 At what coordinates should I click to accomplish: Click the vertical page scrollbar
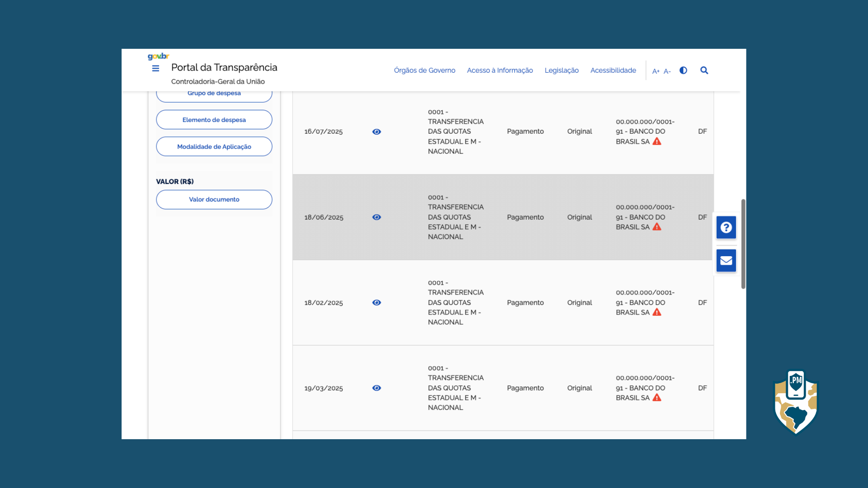(743, 244)
